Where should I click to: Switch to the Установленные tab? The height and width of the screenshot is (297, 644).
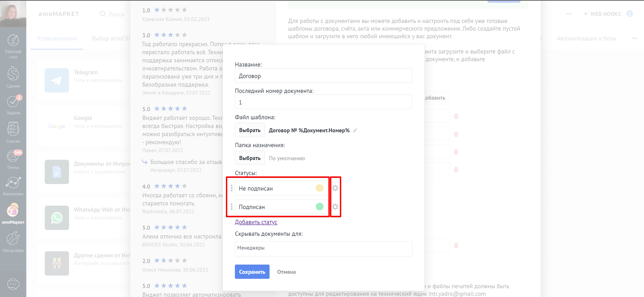point(56,38)
